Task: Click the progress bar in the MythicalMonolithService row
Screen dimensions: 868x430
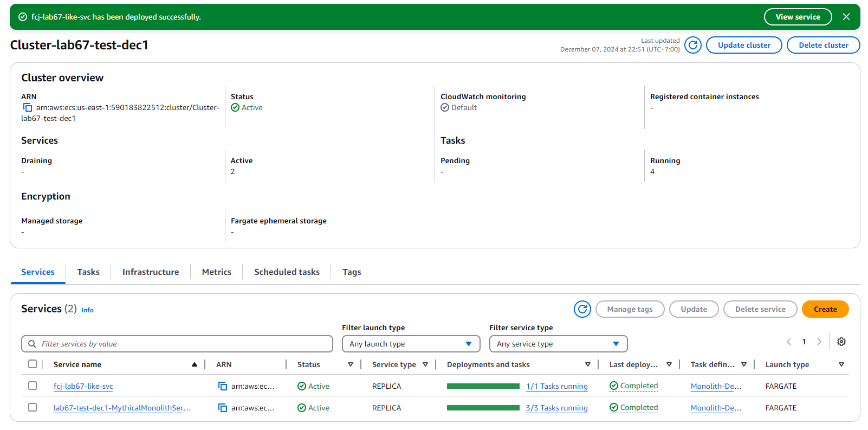Action: pos(483,408)
